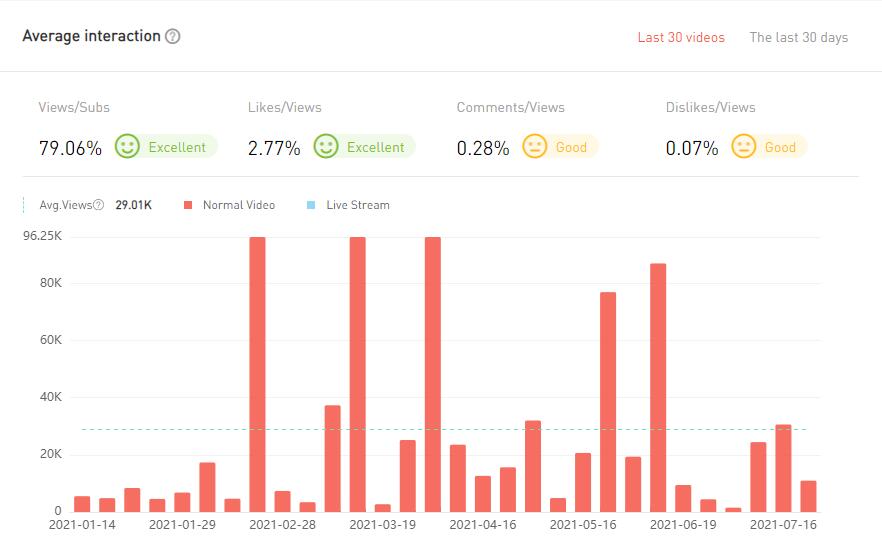Click the 2021-01-14 bar in the chart
This screenshot has height=552, width=882.
point(82,504)
